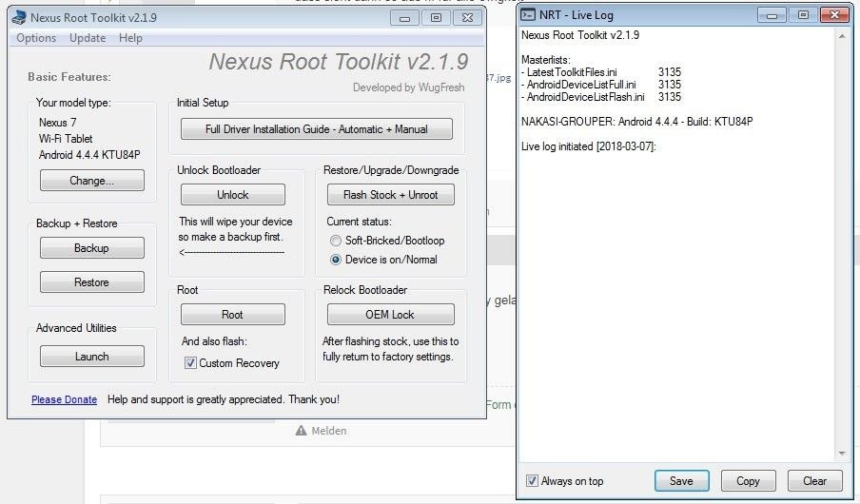
Task: Click 'Android 4.4.4 KTU84P' model text
Action: point(89,155)
